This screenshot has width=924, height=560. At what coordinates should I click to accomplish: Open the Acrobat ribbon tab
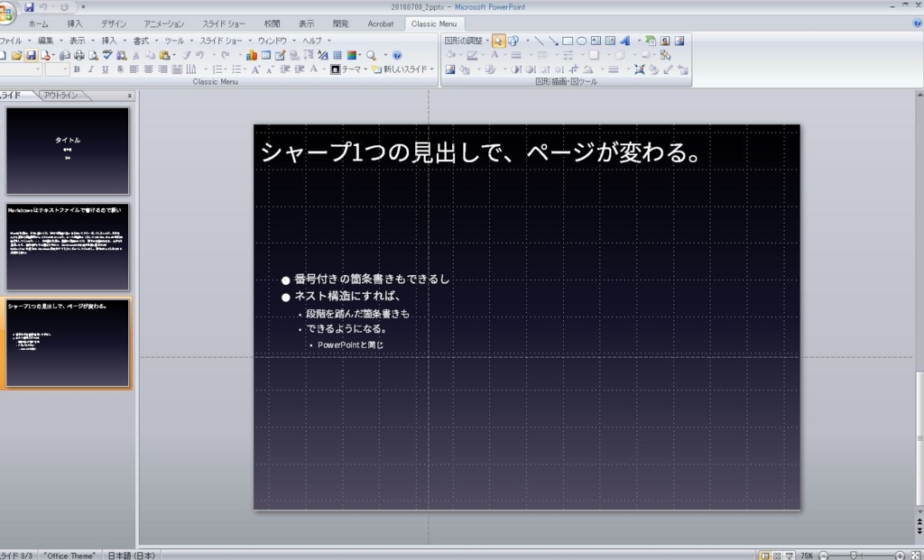coord(380,23)
